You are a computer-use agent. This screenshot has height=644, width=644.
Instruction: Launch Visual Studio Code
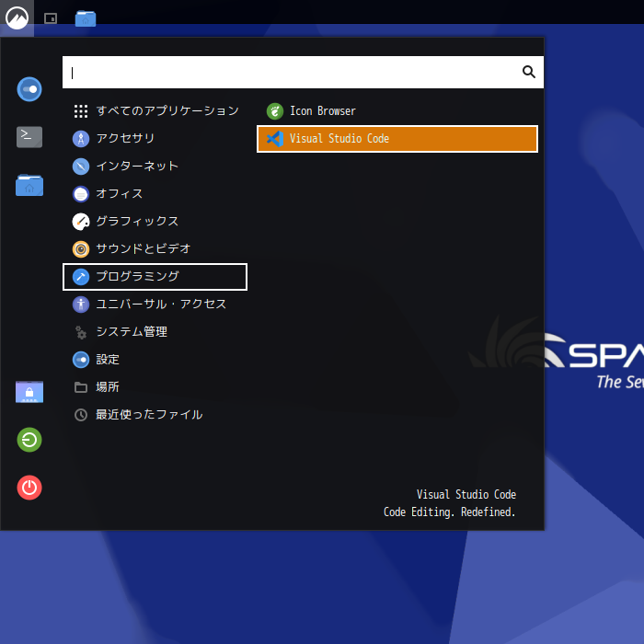click(x=397, y=139)
